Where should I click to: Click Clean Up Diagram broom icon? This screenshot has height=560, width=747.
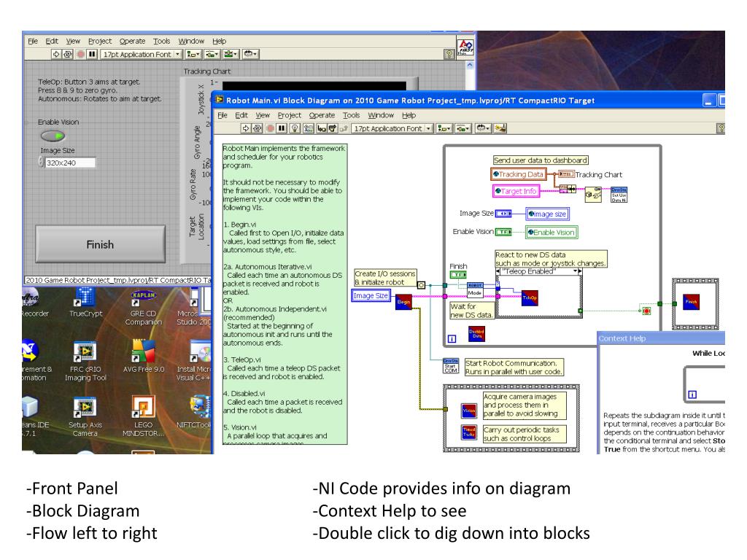click(500, 128)
